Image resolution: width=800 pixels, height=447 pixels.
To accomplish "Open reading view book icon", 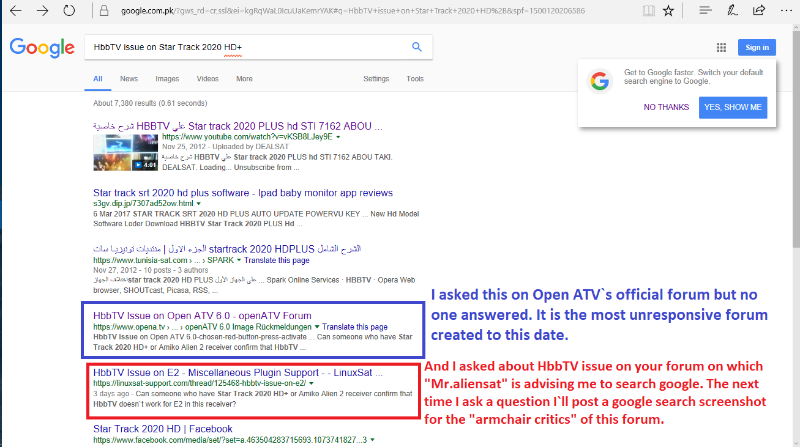I will point(648,10).
